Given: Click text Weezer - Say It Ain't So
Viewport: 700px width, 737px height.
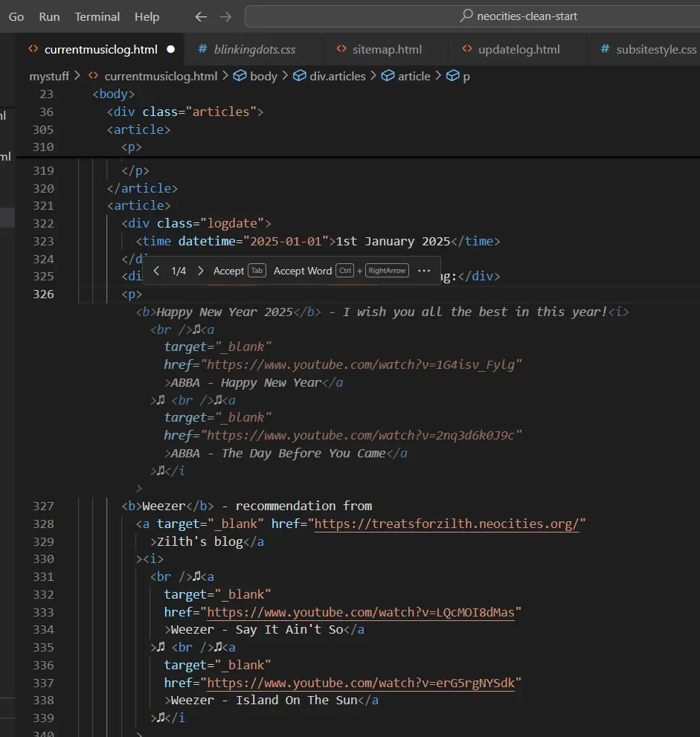Looking at the screenshot, I should 257,629.
